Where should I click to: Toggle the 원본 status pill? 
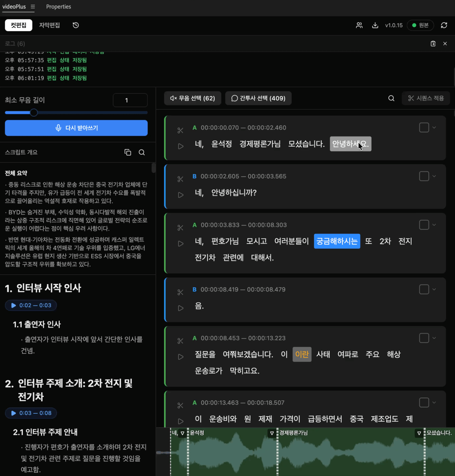[x=420, y=25]
